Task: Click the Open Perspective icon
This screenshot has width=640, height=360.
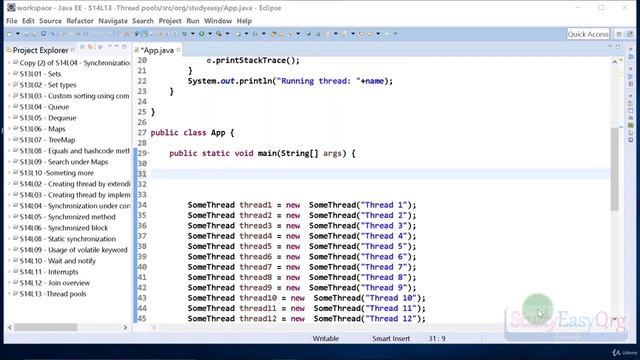Action: click(619, 34)
